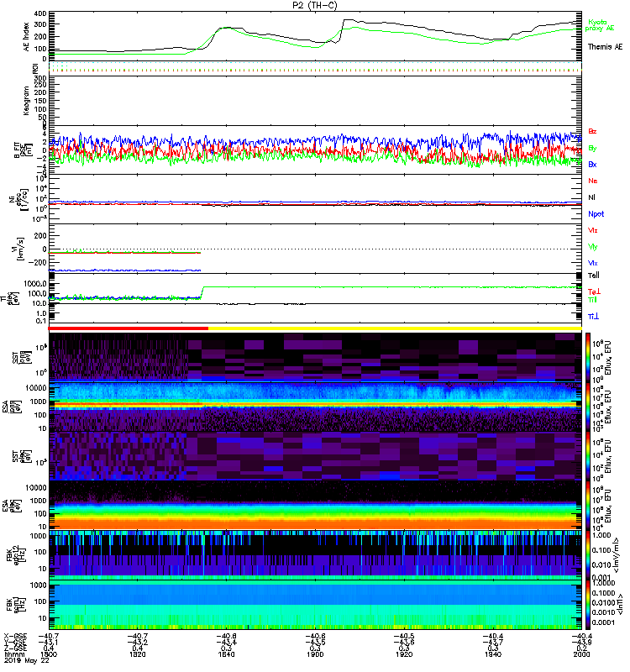Click the 'Y-GSE' row label

tap(15, 643)
